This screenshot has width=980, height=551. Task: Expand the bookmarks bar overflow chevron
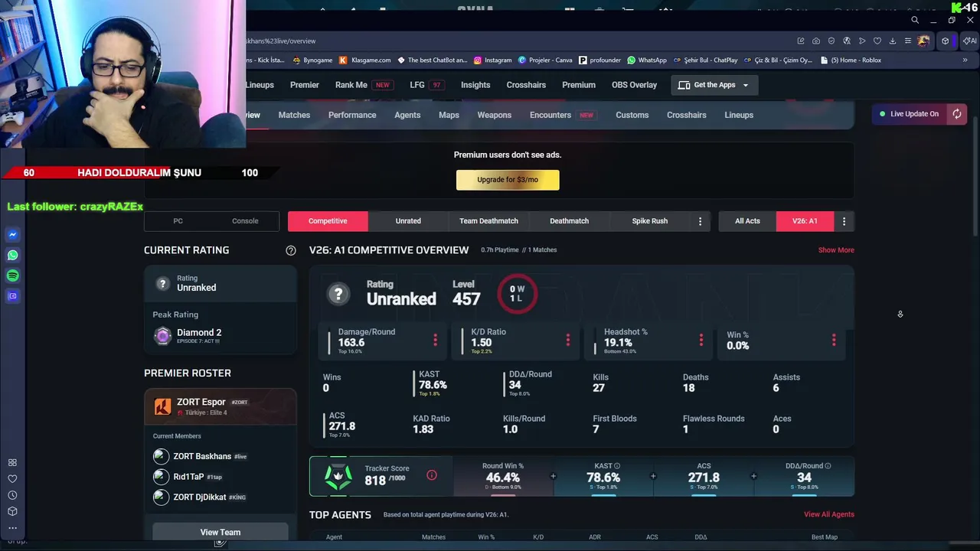pos(965,60)
